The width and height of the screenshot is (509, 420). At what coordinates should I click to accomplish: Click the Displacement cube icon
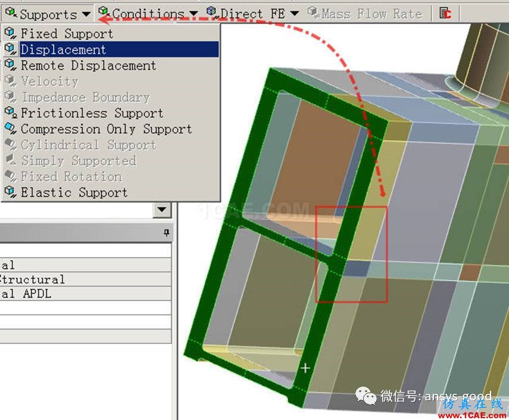[x=10, y=49]
